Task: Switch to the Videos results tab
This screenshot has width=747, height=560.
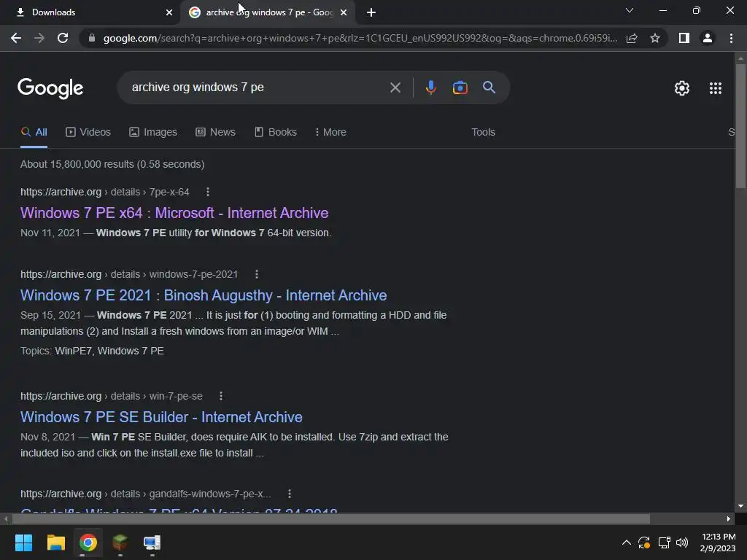Action: (88, 133)
